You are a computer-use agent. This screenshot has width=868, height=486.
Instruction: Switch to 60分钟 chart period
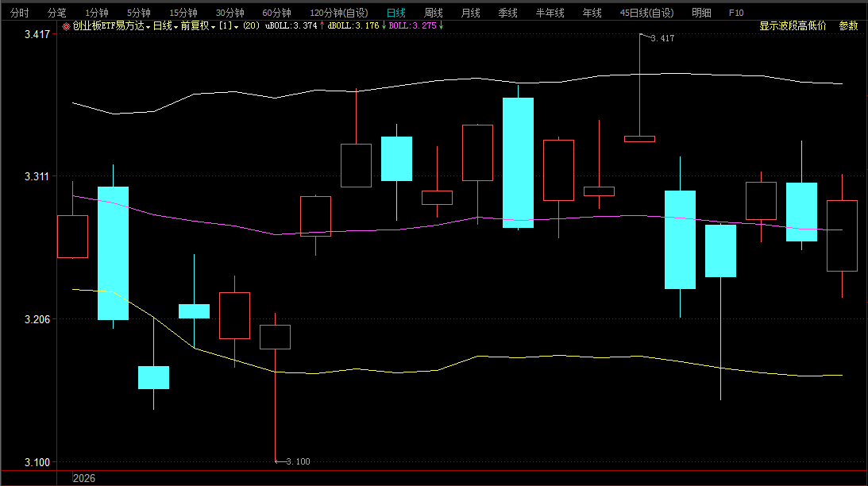pos(276,13)
